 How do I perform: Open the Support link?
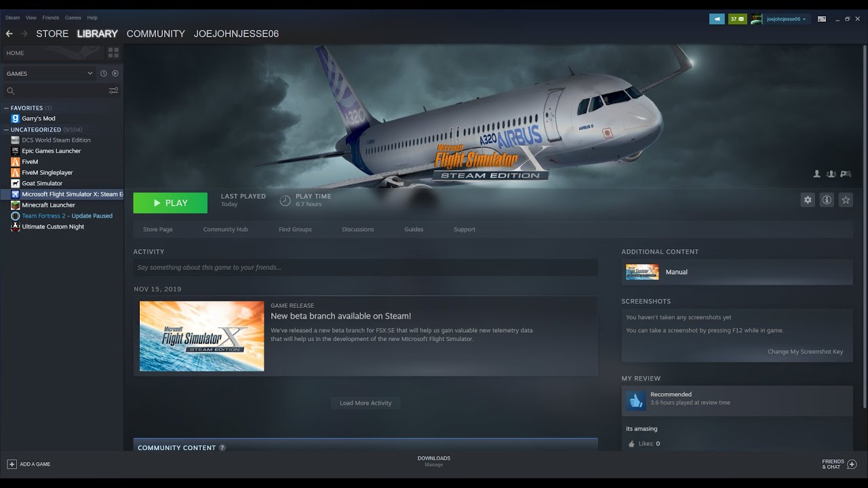click(x=465, y=229)
